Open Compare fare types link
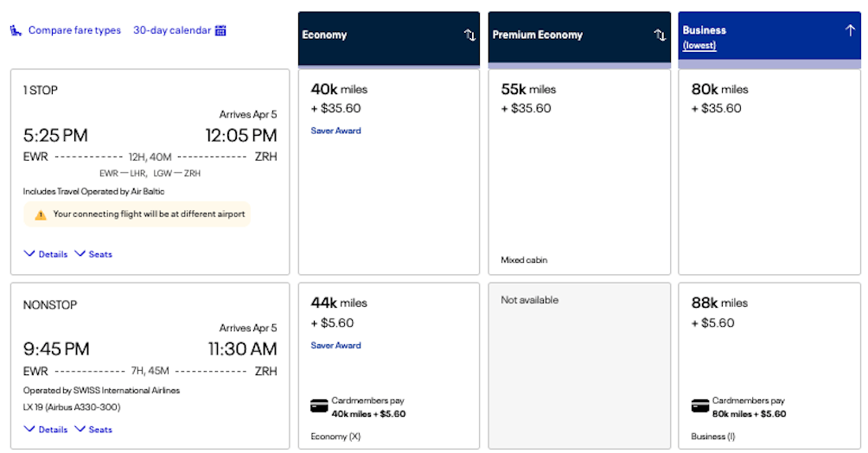The image size is (868, 453). click(x=74, y=30)
